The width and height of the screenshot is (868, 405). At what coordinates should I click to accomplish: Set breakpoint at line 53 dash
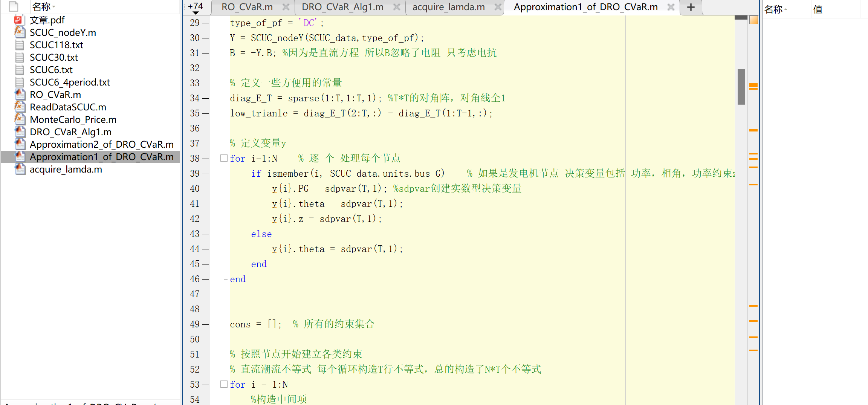[206, 385]
